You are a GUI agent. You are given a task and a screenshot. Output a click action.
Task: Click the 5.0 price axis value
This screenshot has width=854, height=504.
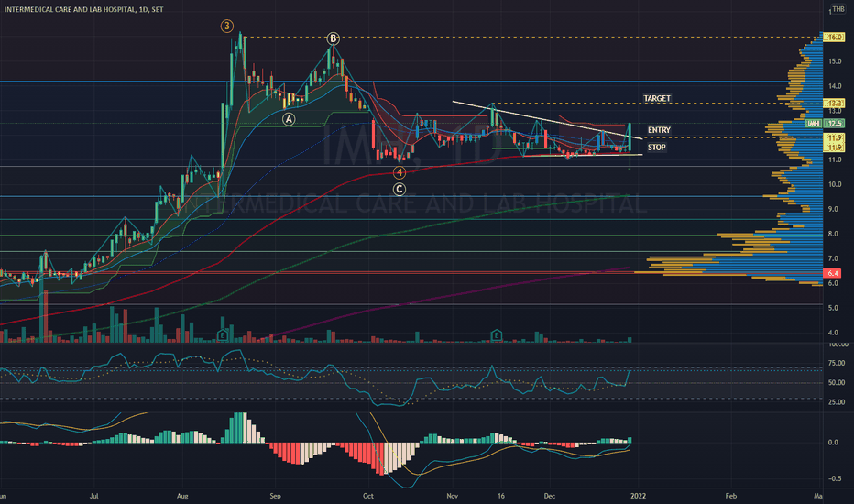(833, 308)
